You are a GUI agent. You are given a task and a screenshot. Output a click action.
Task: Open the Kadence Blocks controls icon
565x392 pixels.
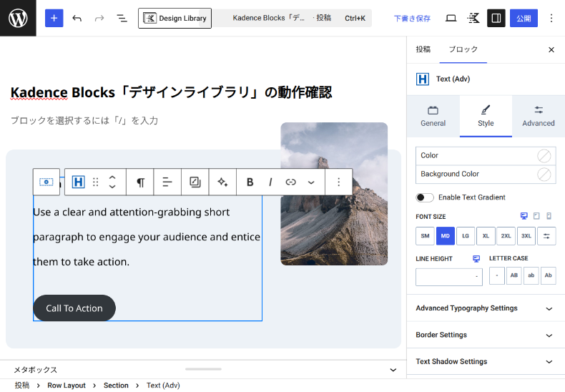click(473, 18)
